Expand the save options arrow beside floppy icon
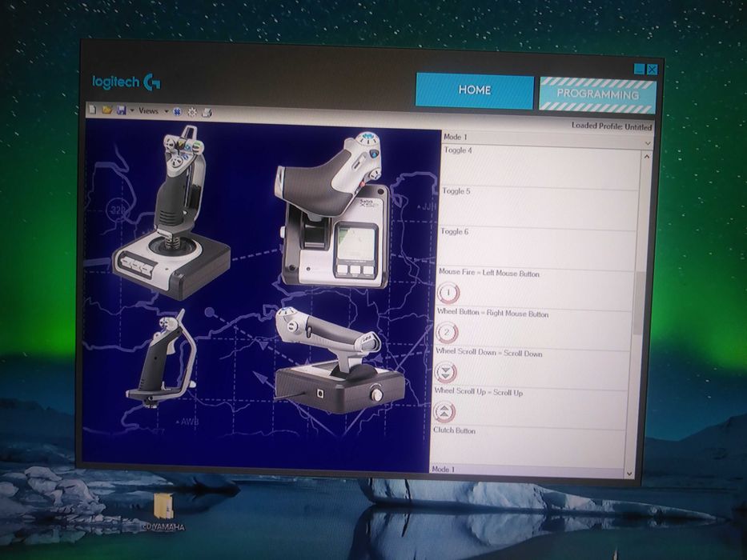Viewport: 747px width, 560px height. (x=132, y=111)
